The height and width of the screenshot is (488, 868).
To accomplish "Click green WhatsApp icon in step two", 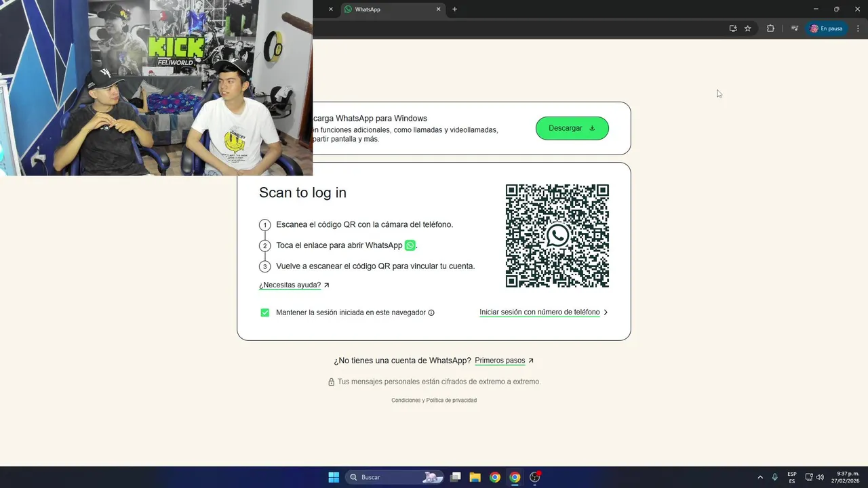I will coord(410,245).
